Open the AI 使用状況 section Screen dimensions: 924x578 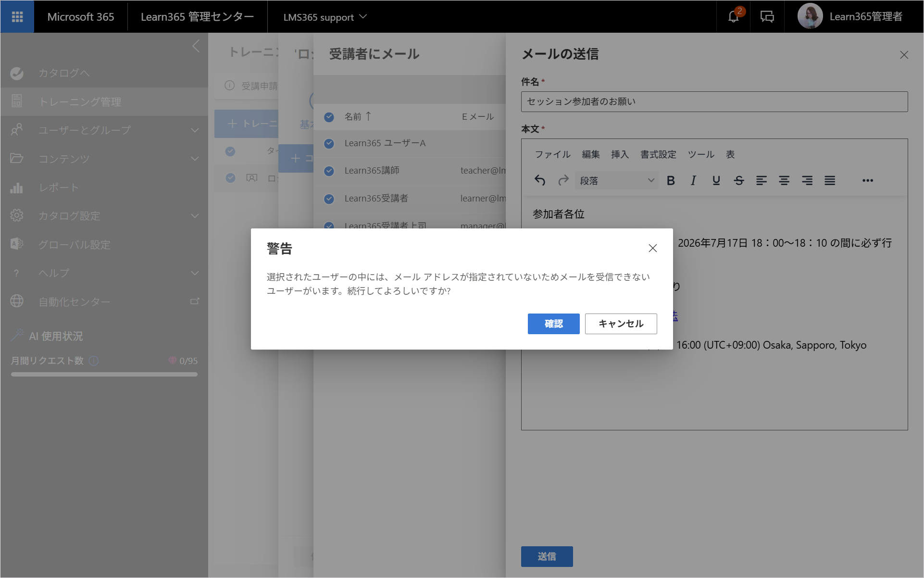pyautogui.click(x=56, y=336)
